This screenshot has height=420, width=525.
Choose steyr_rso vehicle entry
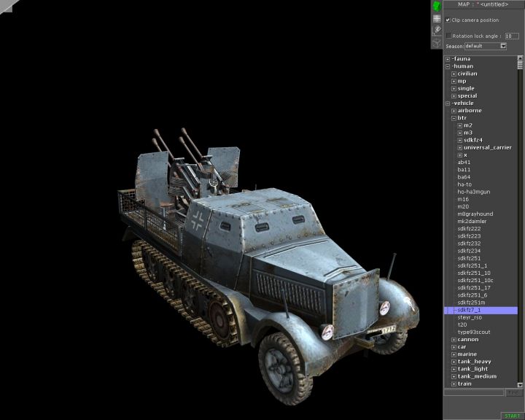470,317
